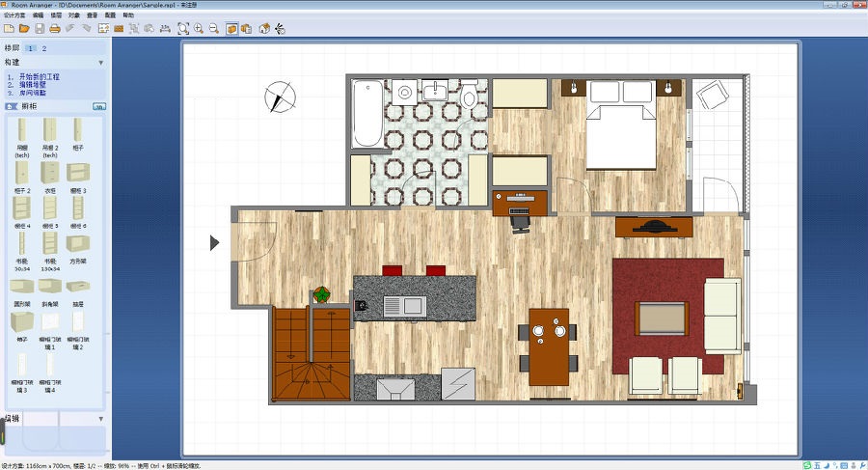The height and width of the screenshot is (470, 868).
Task: Open the 对象 menu
Action: pos(74,15)
